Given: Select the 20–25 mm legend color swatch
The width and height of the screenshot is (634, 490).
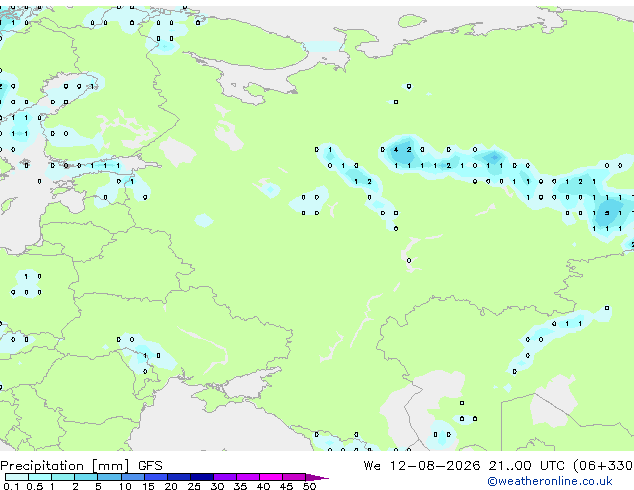Looking at the screenshot, I should coord(179,477).
